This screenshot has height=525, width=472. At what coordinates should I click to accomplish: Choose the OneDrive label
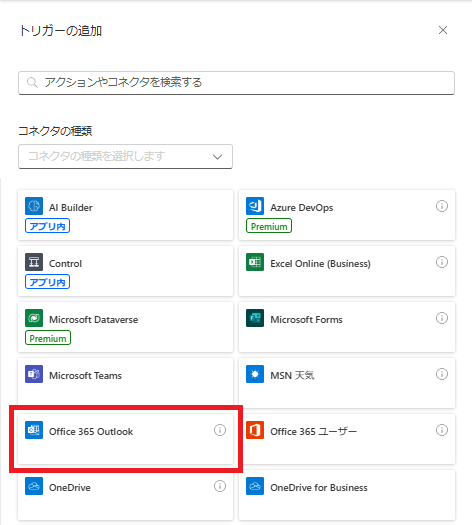pos(70,488)
